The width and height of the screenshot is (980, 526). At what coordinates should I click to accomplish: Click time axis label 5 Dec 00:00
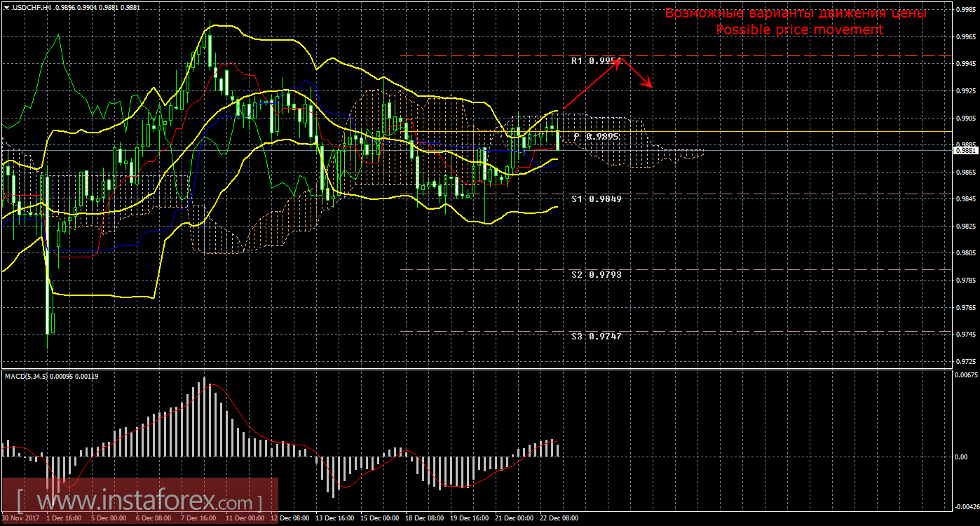(x=109, y=518)
